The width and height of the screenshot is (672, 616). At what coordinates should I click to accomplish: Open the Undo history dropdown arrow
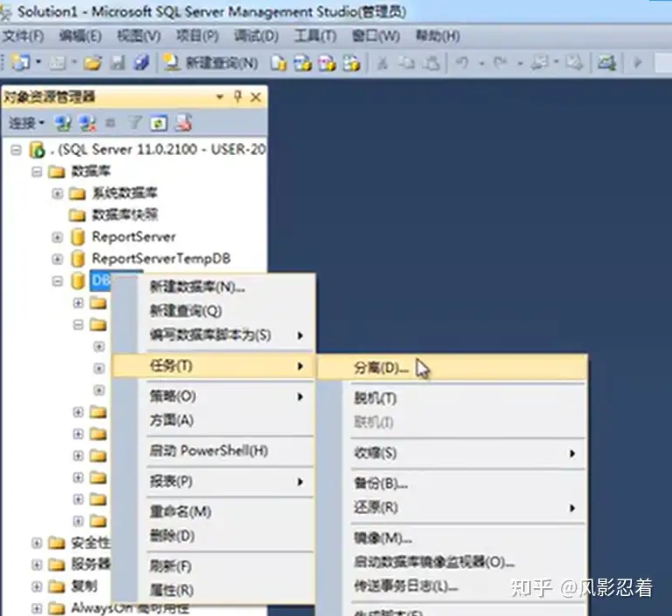pyautogui.click(x=482, y=64)
